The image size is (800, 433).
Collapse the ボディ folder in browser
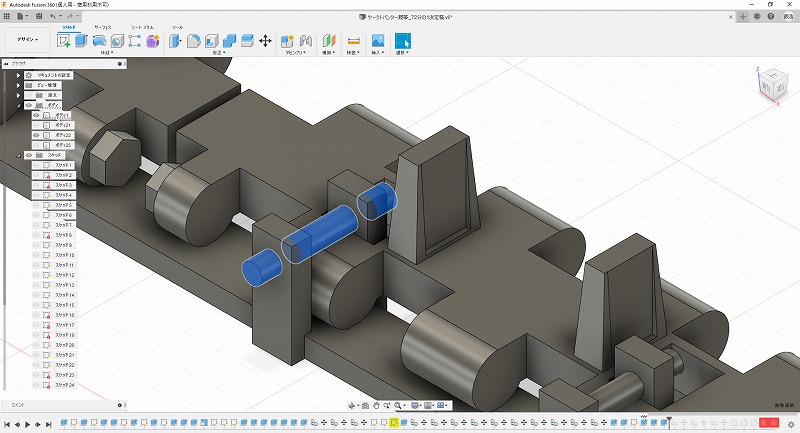pyautogui.click(x=18, y=105)
